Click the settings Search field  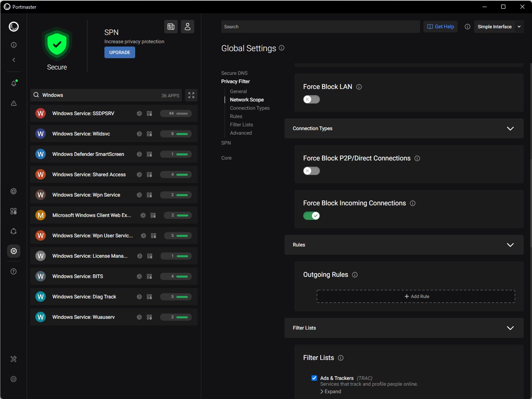(x=320, y=27)
